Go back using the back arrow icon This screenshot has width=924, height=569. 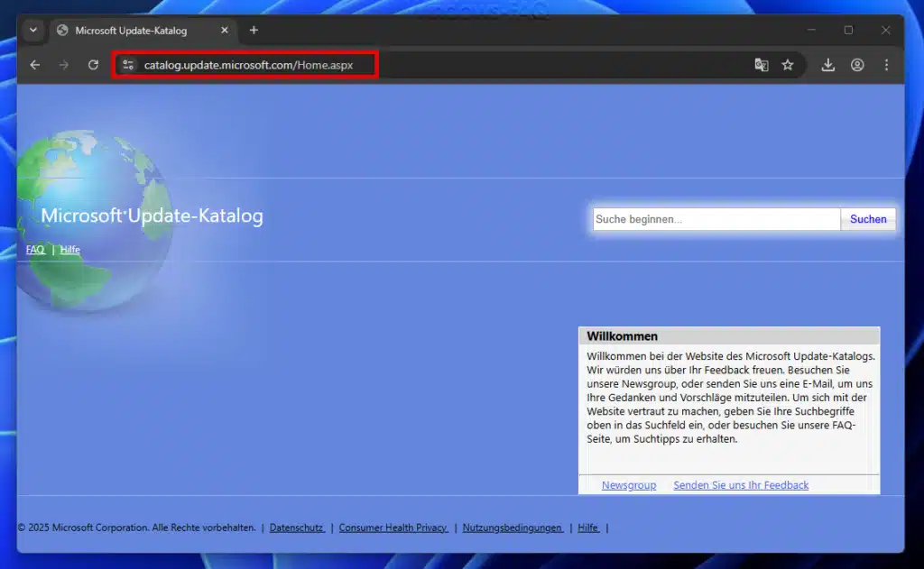tap(35, 64)
